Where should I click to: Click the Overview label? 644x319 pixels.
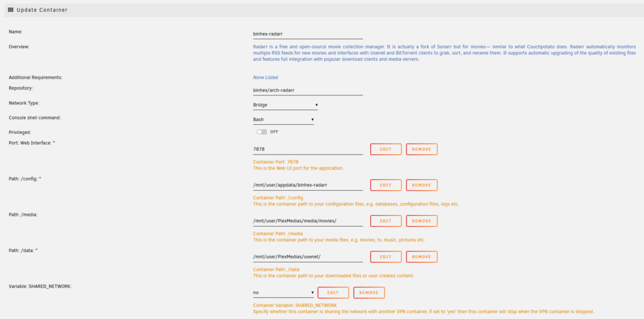click(19, 46)
